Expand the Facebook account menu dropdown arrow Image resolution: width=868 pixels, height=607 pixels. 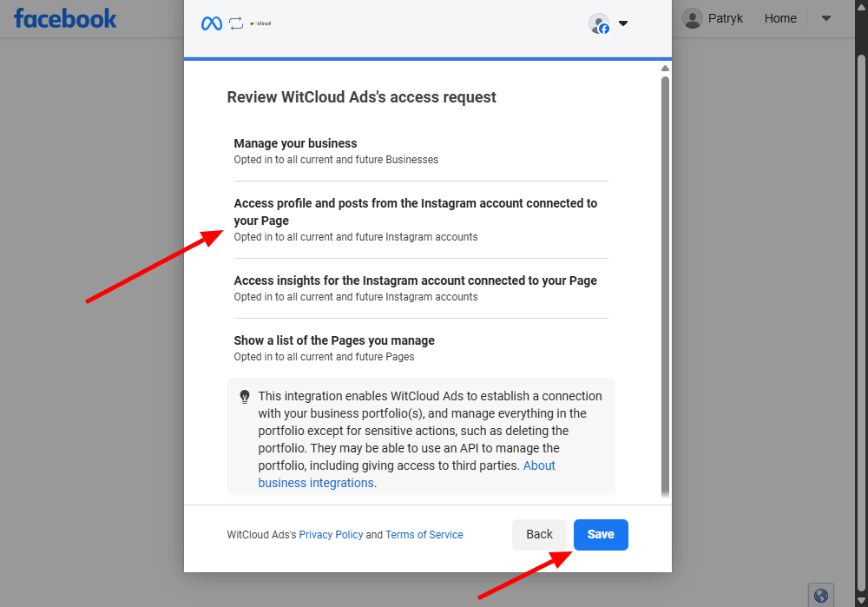826,18
